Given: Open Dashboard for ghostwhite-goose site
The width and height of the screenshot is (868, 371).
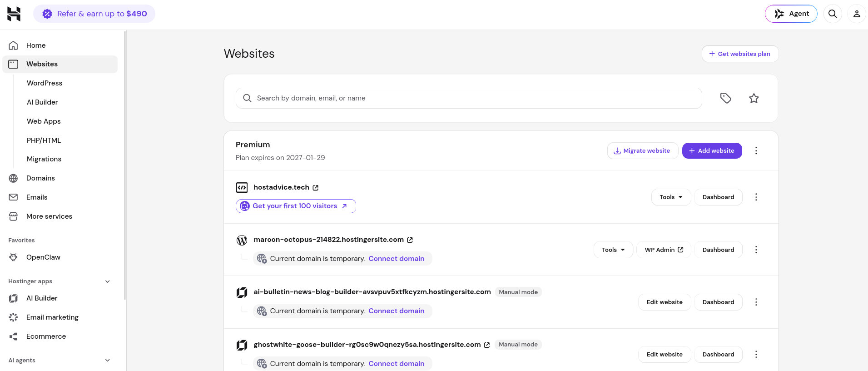Looking at the screenshot, I should (718, 354).
